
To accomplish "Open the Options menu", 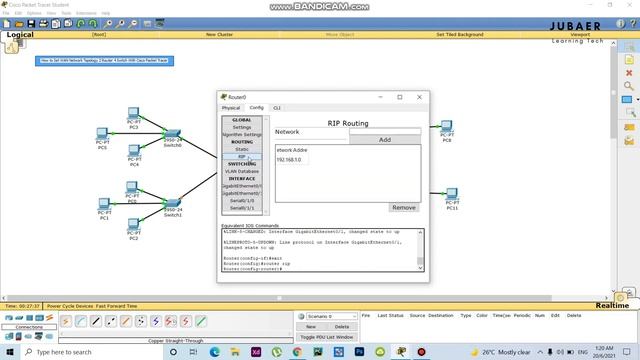I will point(34,13).
